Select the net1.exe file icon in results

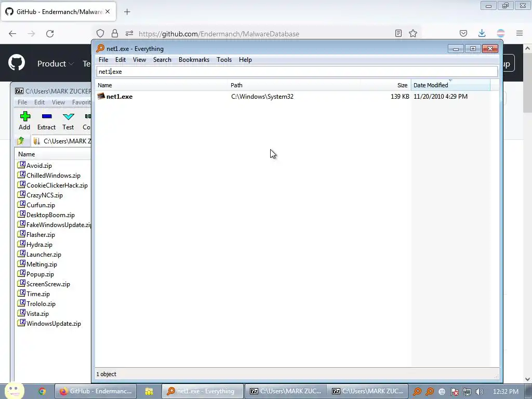tap(101, 96)
